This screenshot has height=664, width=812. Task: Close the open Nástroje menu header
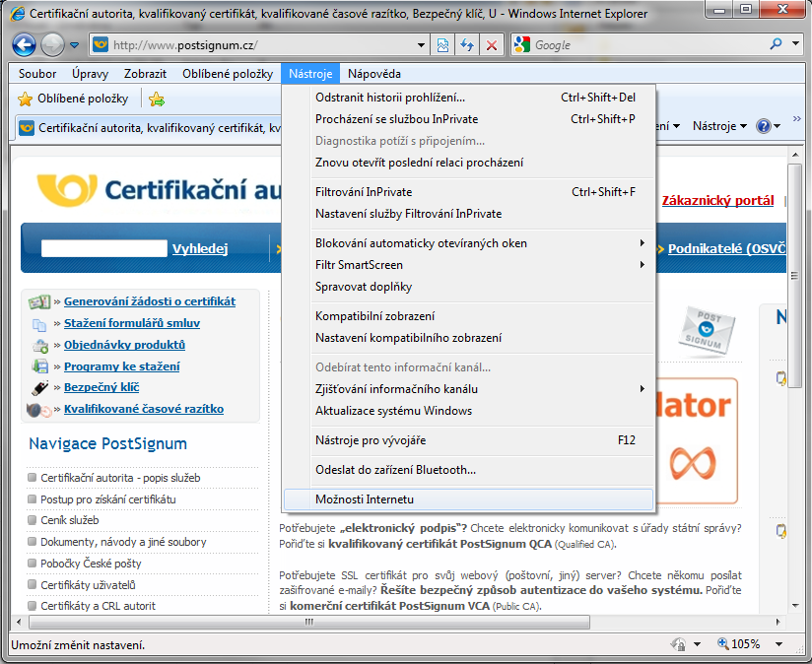[310, 74]
